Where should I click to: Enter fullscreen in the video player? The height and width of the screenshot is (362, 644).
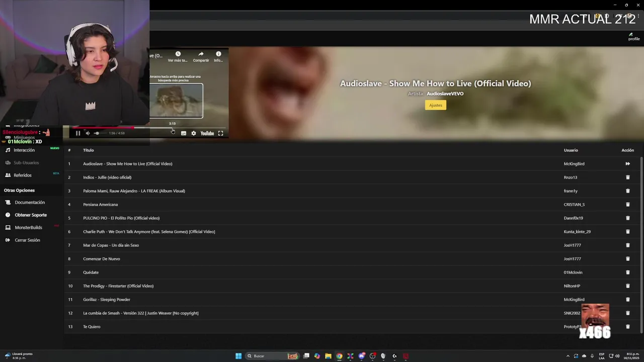click(220, 133)
